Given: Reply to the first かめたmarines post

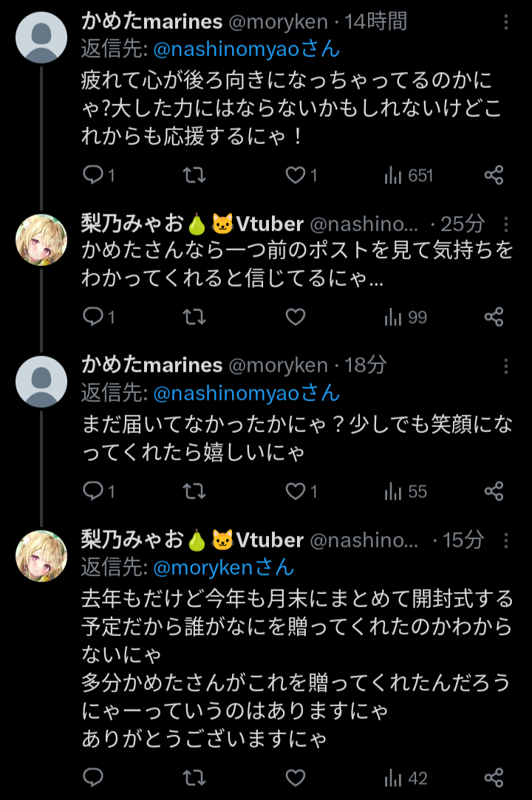Looking at the screenshot, I should point(98,176).
